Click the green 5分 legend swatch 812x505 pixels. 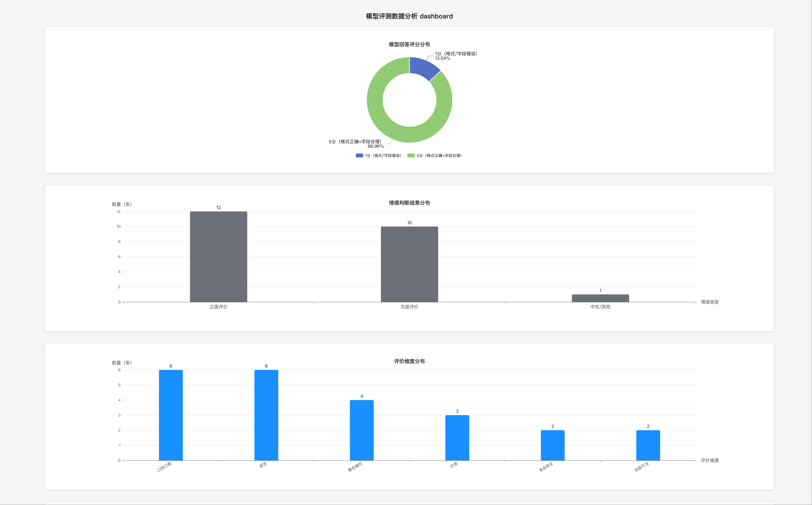pyautogui.click(x=411, y=156)
